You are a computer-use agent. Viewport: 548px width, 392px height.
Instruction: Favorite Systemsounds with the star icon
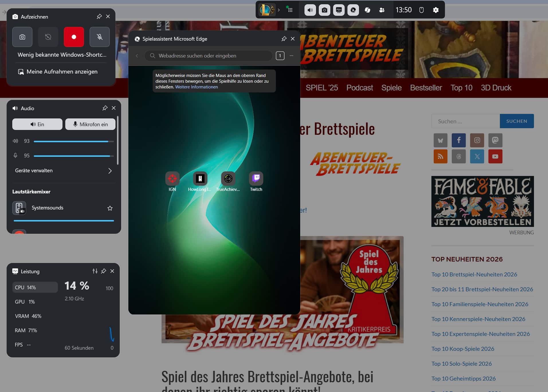(x=110, y=208)
